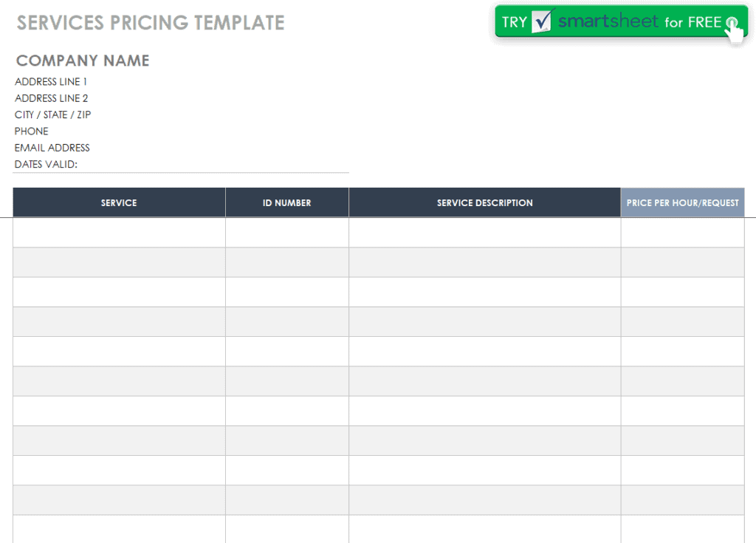Select the EMAIL ADDRESS field
The height and width of the screenshot is (543, 756).
point(52,147)
